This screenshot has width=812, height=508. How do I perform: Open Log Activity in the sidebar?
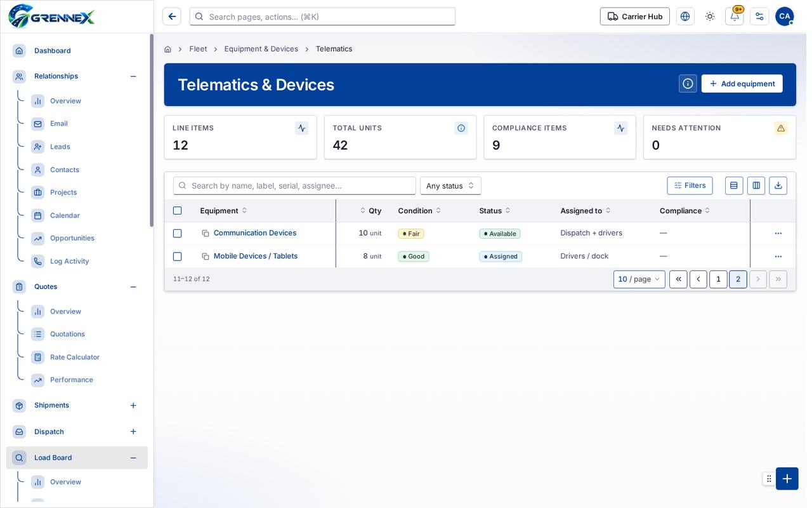[69, 262]
